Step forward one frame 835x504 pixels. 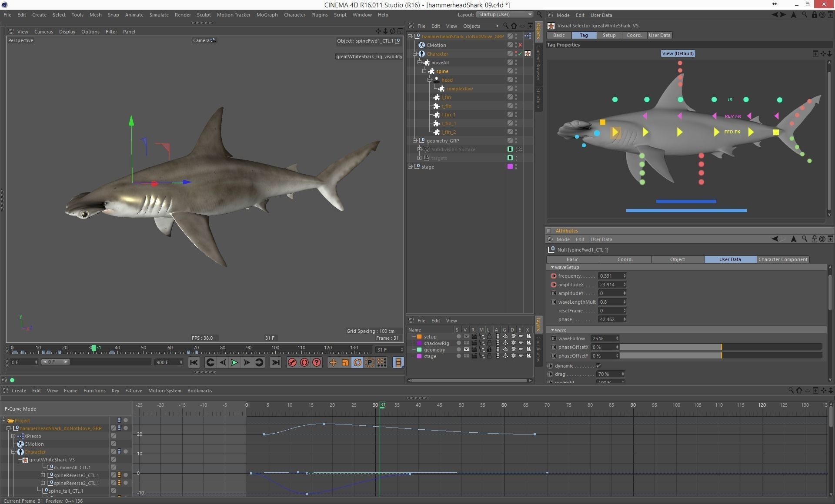click(x=247, y=362)
